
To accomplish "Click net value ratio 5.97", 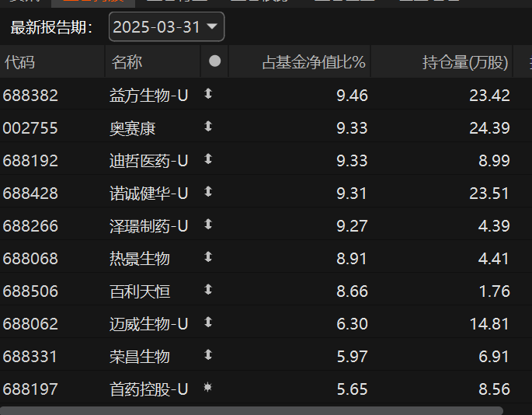I will [352, 356].
